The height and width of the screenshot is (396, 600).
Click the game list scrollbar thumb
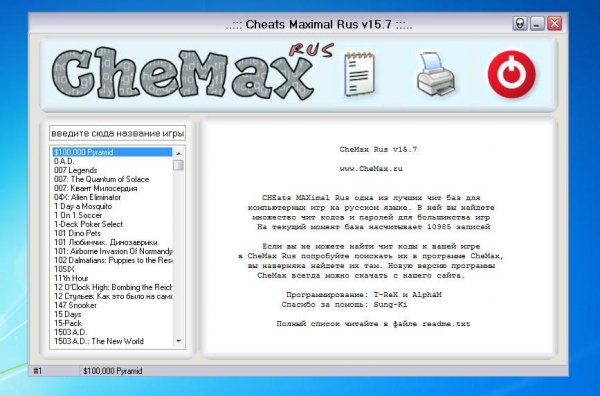point(178,165)
